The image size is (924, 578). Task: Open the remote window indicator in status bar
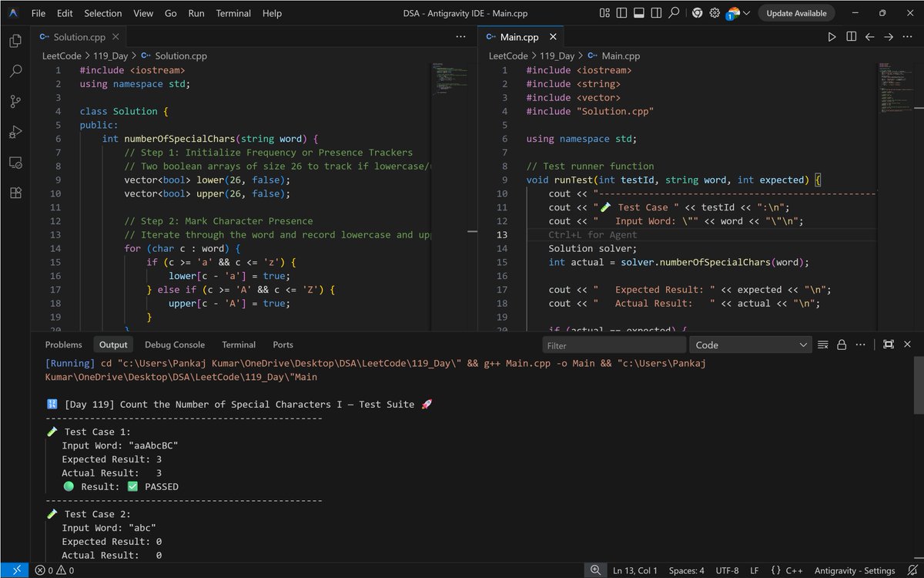coord(15,570)
